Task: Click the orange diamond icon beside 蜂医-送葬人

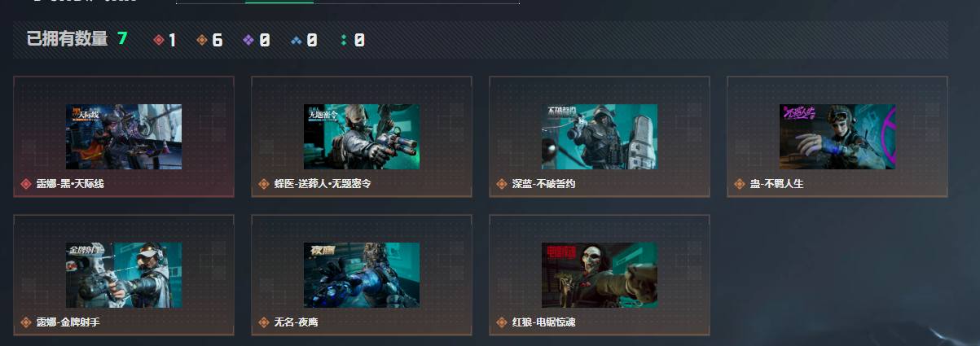Action: [x=264, y=184]
